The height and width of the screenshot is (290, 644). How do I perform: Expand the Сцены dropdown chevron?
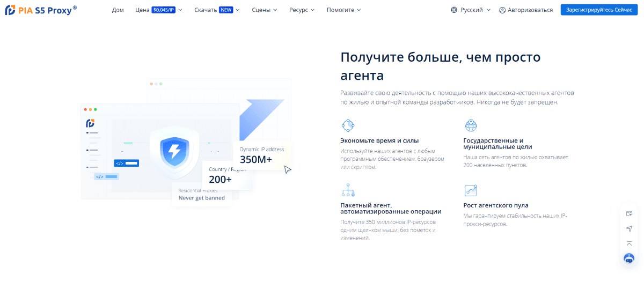[x=275, y=10]
